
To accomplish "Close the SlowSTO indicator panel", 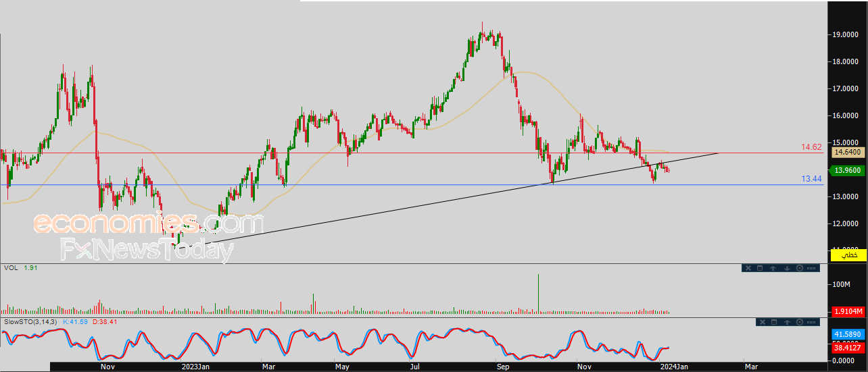I will [x=763, y=322].
